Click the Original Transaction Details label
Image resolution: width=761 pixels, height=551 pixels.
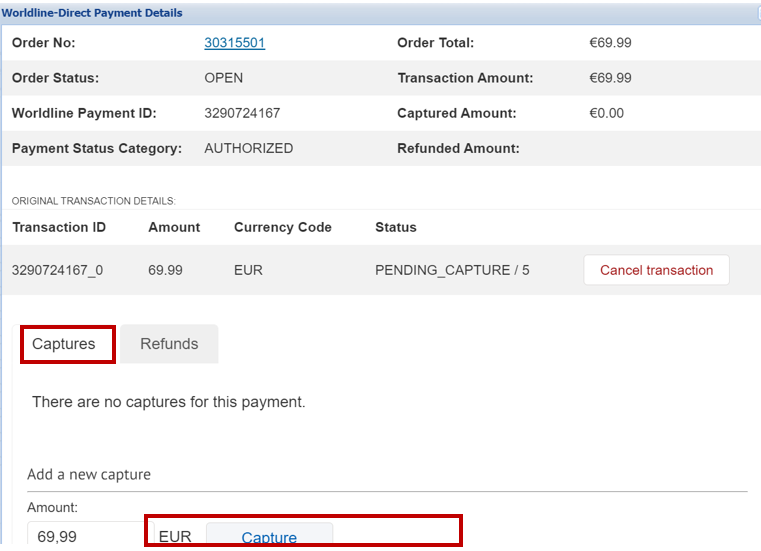[x=94, y=201]
